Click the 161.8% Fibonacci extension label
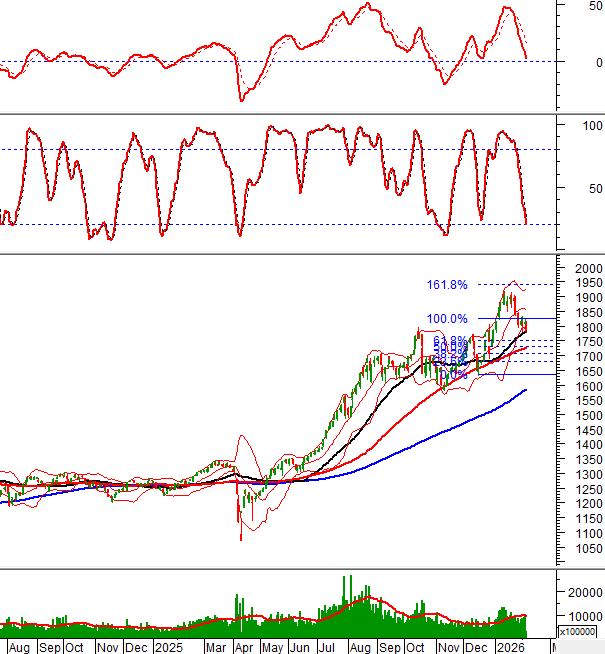The height and width of the screenshot is (654, 605). (x=448, y=285)
